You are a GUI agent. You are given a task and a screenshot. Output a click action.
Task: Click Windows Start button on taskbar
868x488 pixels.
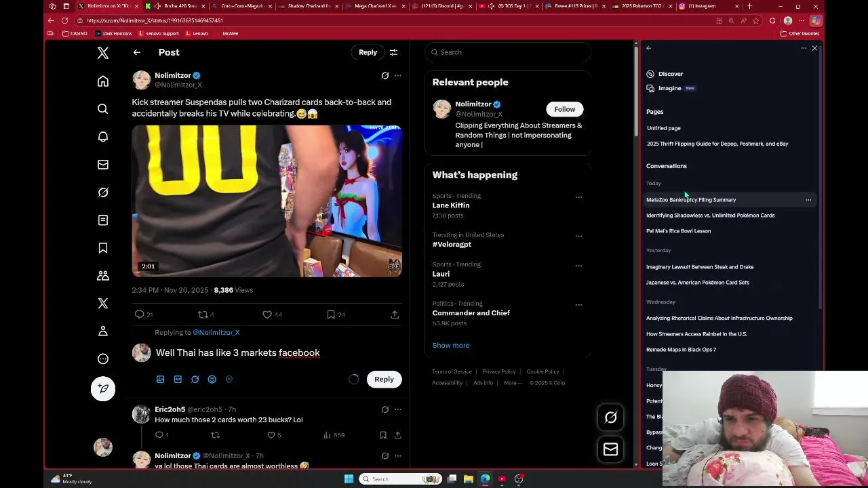[349, 479]
